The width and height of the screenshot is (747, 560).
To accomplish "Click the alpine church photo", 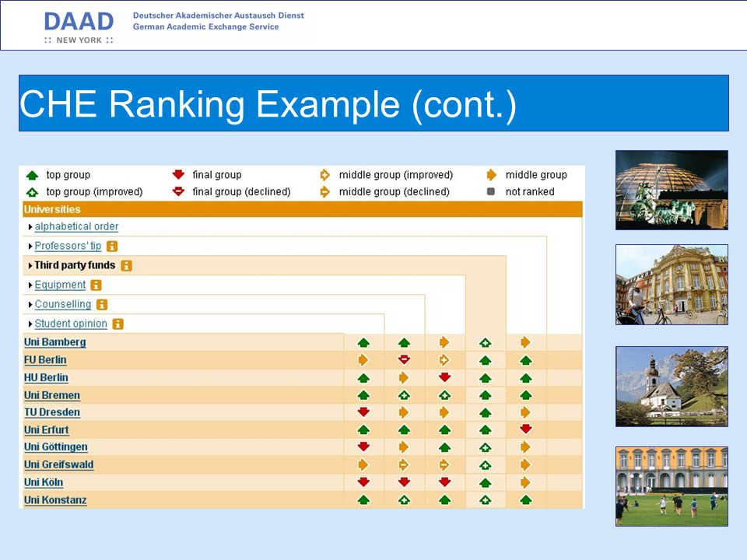I will (x=672, y=387).
